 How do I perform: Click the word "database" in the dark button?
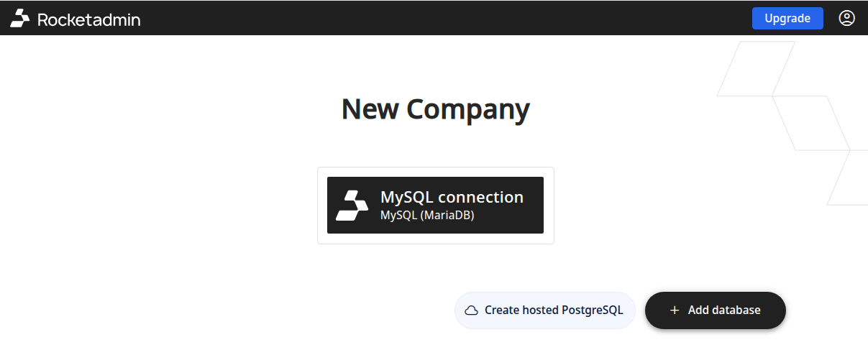point(734,310)
